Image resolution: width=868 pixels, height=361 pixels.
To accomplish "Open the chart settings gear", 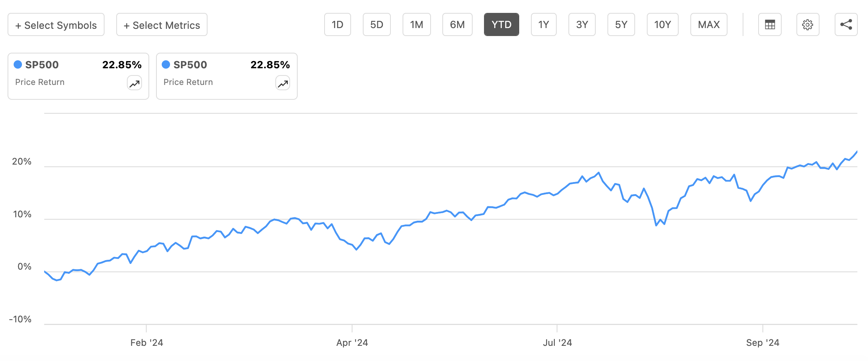I will (808, 24).
